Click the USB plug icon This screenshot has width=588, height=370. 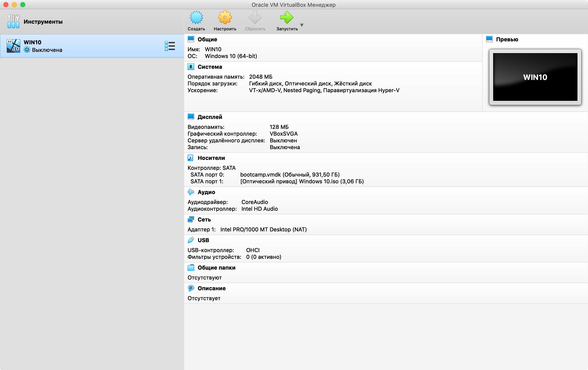point(191,240)
